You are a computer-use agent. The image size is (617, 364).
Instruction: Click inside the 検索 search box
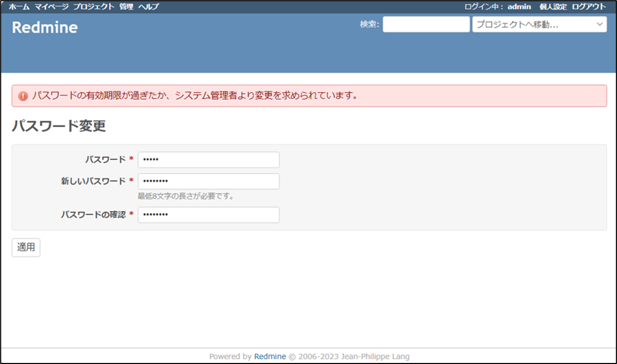click(426, 24)
